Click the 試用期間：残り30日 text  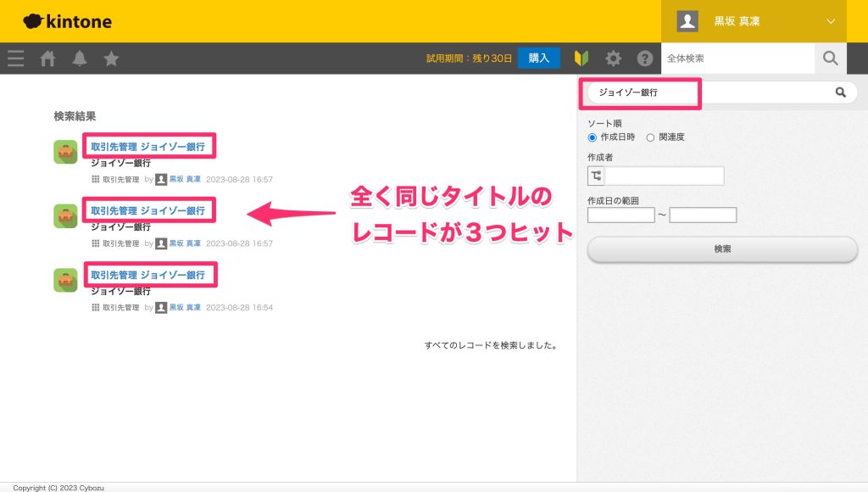(469, 59)
